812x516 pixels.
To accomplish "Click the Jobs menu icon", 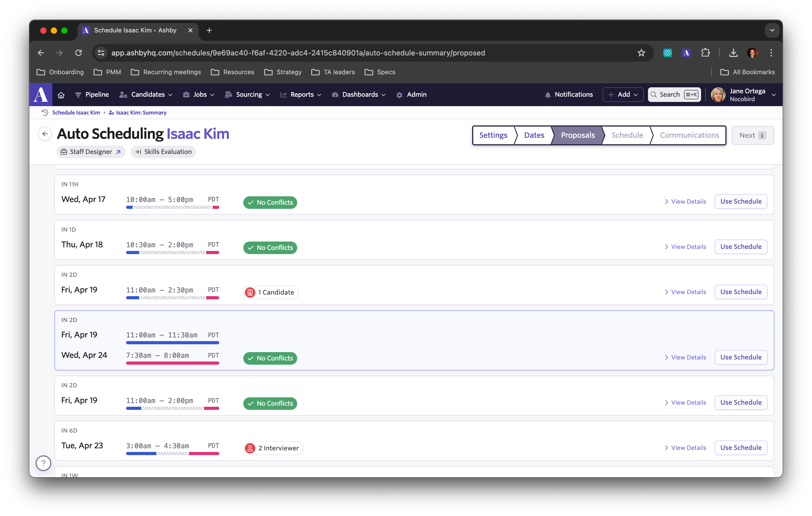I will pyautogui.click(x=187, y=95).
